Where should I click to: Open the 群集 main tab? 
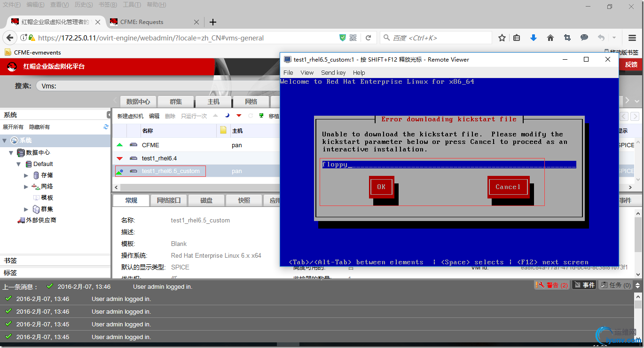click(176, 102)
